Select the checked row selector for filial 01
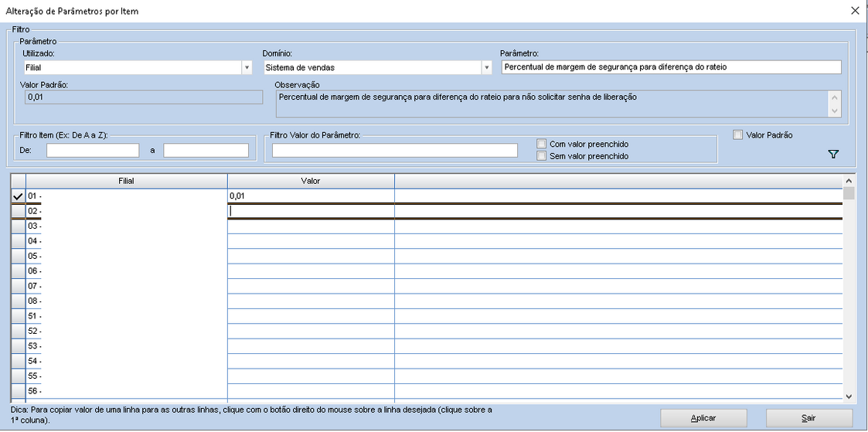 19,196
